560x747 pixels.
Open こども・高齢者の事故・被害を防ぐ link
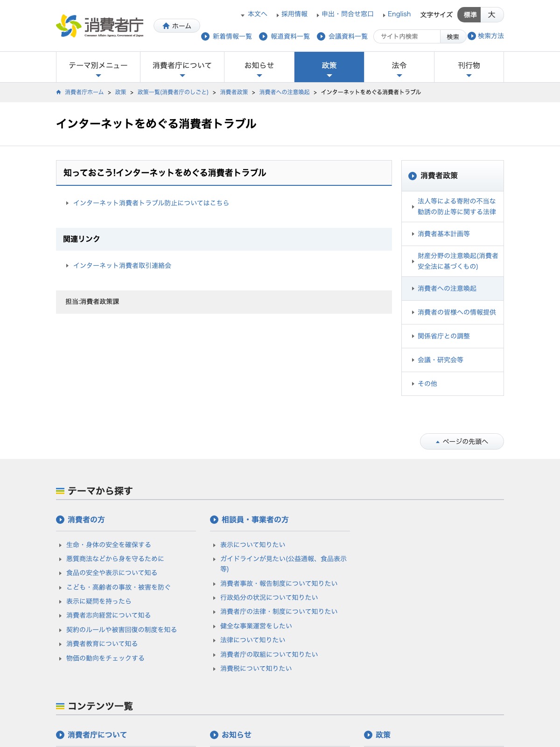point(119,587)
